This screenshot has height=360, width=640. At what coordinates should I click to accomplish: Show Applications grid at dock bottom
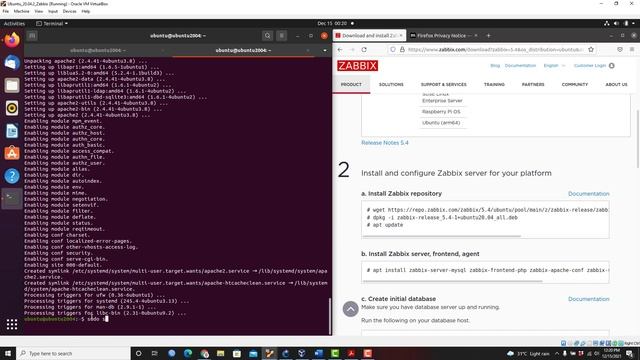(x=12, y=324)
